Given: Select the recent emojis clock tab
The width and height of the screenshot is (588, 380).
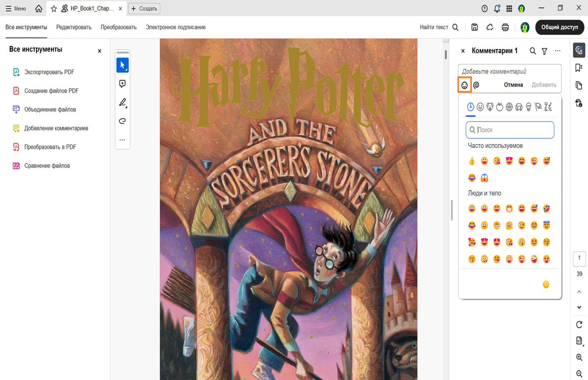Looking at the screenshot, I should [470, 107].
